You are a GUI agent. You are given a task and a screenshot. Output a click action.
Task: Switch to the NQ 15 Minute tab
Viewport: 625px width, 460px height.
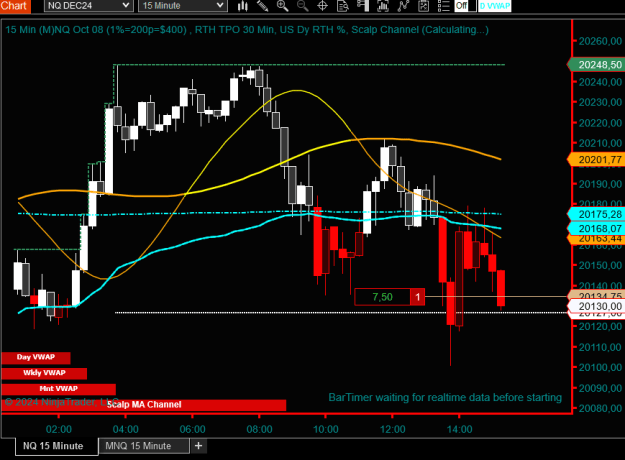(57, 446)
